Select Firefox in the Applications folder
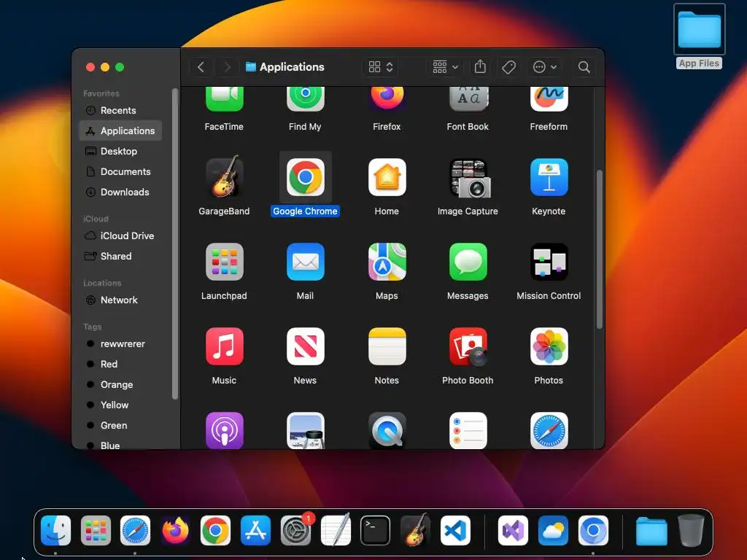The width and height of the screenshot is (747, 560). click(387, 98)
